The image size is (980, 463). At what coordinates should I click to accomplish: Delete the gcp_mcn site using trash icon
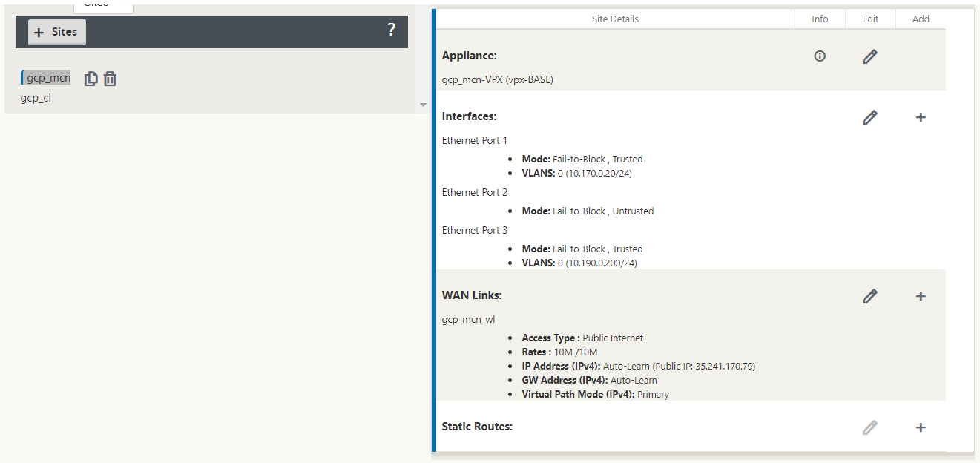click(110, 79)
